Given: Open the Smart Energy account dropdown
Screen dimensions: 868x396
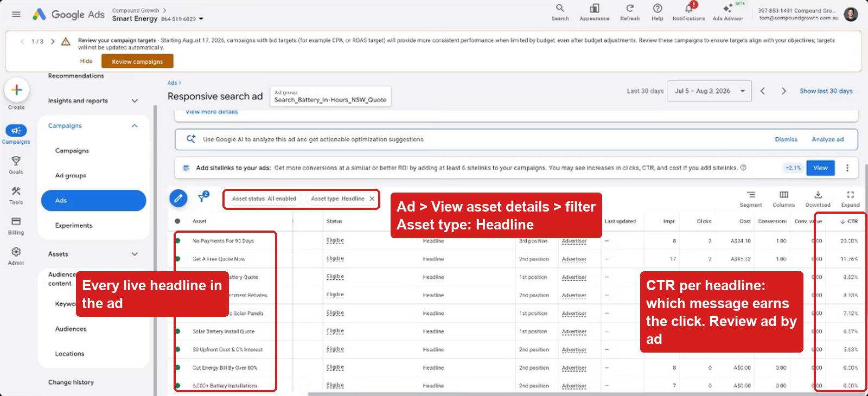Looking at the screenshot, I should pyautogui.click(x=201, y=19).
